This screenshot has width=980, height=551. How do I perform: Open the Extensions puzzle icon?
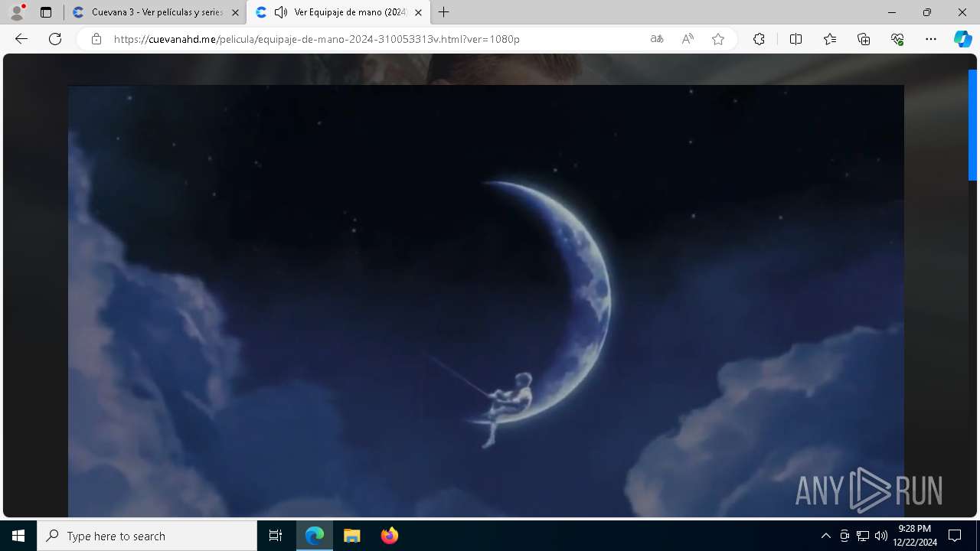click(759, 39)
